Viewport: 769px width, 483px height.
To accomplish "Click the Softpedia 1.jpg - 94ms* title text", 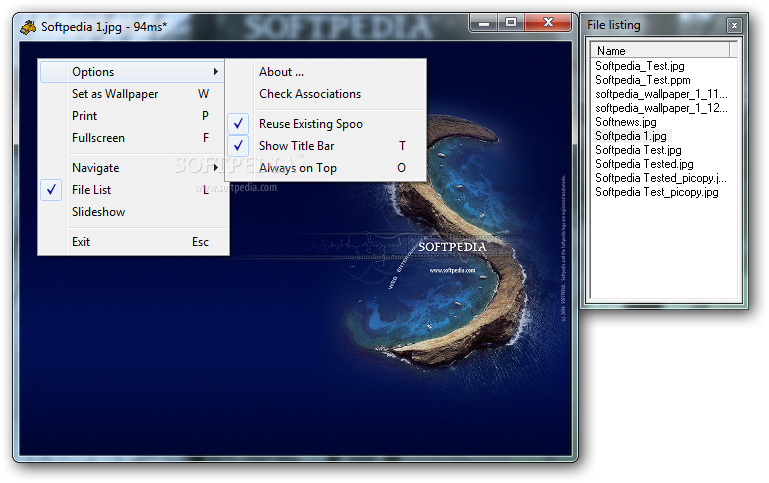I will (x=104, y=26).
